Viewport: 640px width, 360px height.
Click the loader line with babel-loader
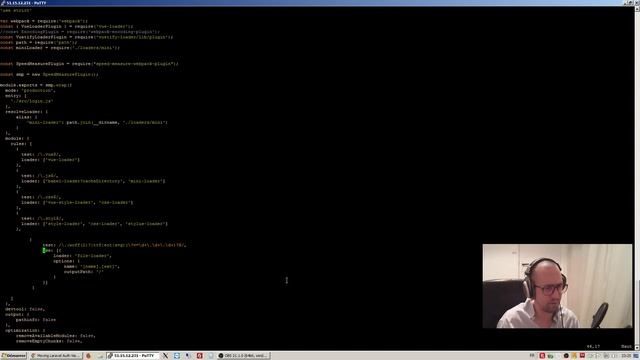pyautogui.click(x=93, y=181)
